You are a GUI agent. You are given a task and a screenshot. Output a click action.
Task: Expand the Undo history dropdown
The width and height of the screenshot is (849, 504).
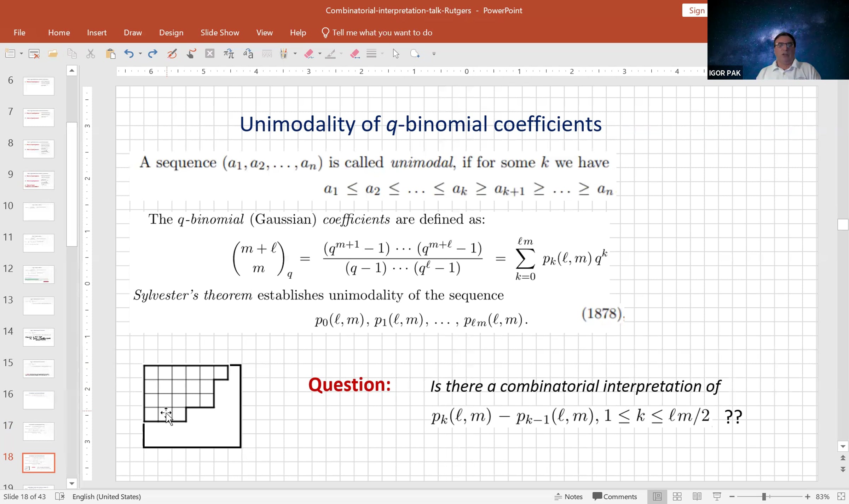pyautogui.click(x=140, y=54)
